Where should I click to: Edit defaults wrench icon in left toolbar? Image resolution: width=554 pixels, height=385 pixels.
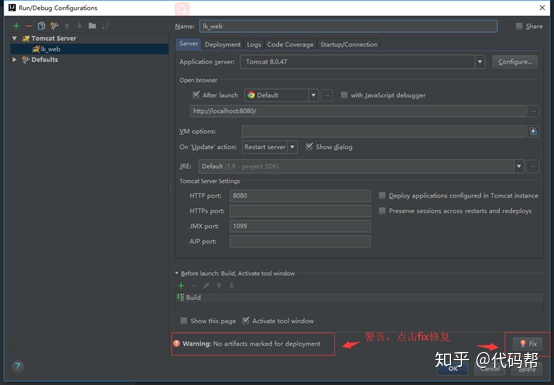coord(54,26)
